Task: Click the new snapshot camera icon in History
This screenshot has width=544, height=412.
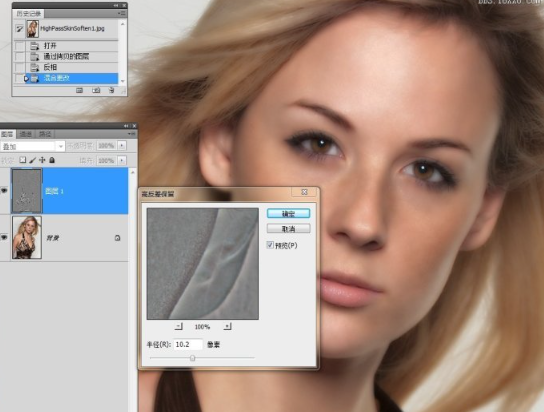Action: [x=96, y=91]
